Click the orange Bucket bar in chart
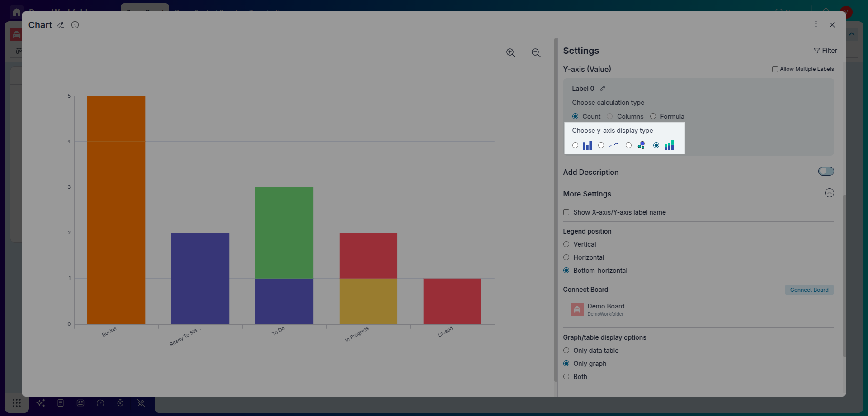Screen dimensions: 868x416 [x=116, y=210]
